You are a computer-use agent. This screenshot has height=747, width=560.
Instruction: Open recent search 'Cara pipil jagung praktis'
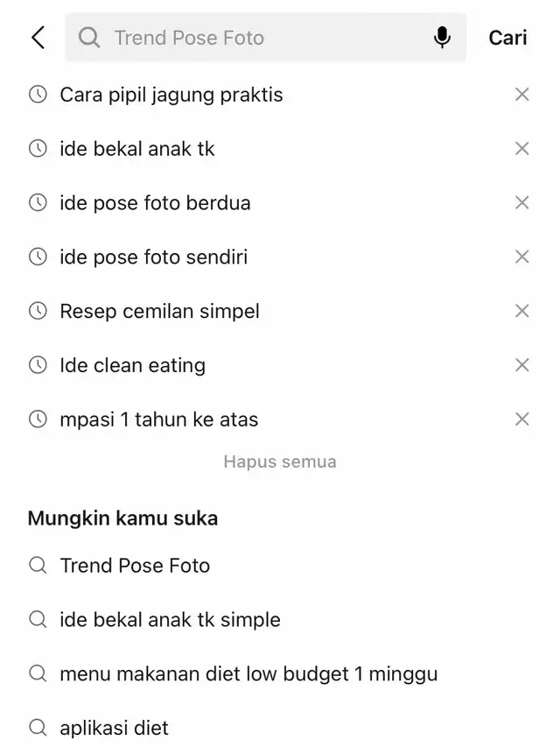(x=171, y=95)
